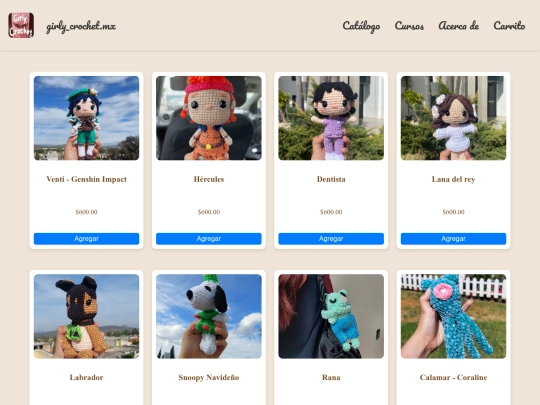
Task: Open the girly_crochet.mx home link
Action: pos(81,26)
